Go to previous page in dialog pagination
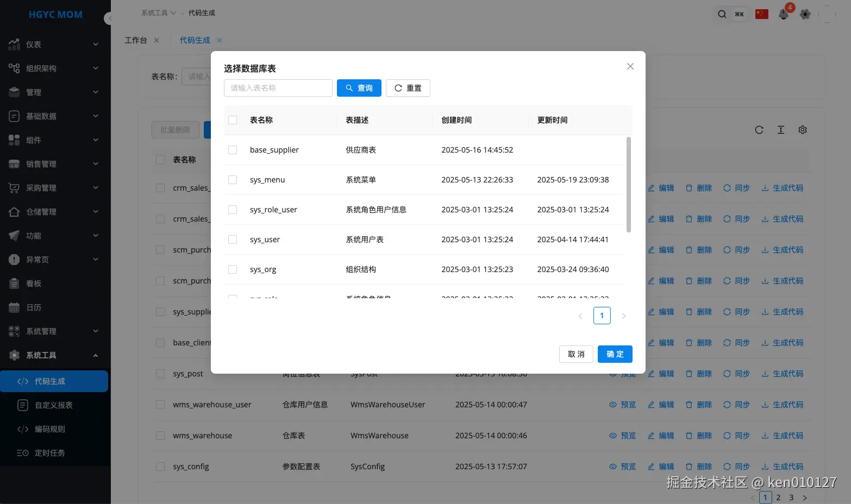The image size is (851, 504). pos(580,316)
